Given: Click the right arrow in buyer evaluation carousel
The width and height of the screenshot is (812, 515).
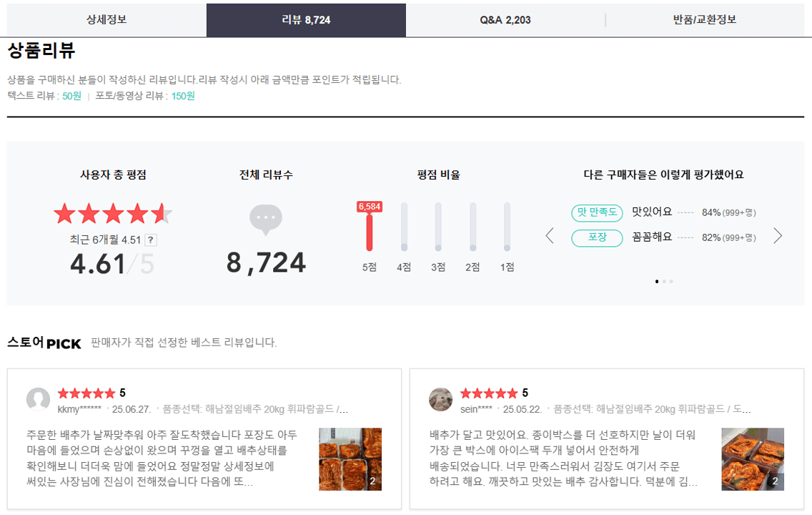Looking at the screenshot, I should click(x=778, y=235).
